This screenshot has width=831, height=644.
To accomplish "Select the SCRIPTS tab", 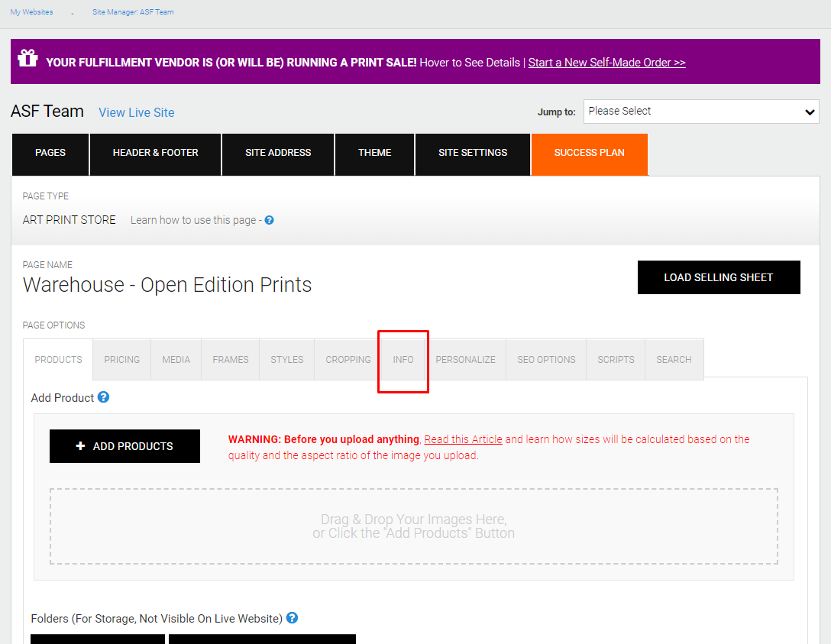I will [616, 359].
